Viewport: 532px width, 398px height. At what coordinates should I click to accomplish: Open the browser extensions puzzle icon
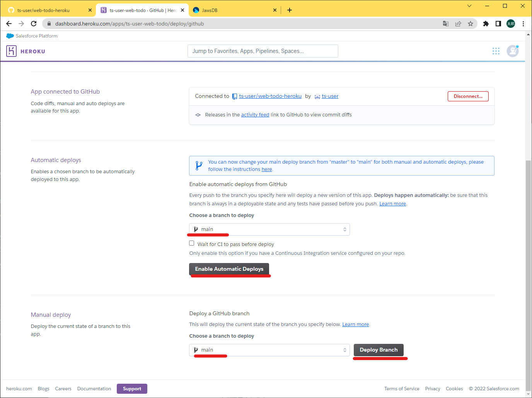(486, 24)
